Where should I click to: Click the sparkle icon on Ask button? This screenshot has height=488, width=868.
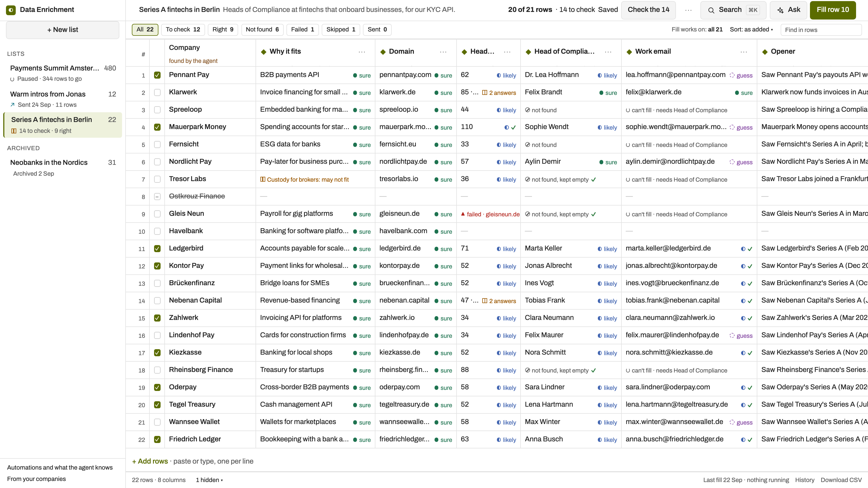(x=780, y=10)
